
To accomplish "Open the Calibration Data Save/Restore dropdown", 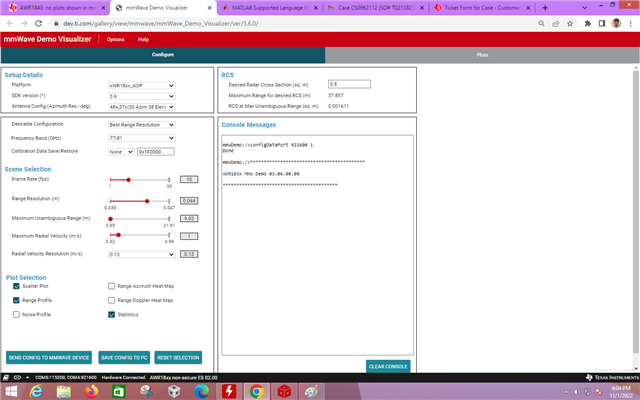I will click(x=121, y=152).
